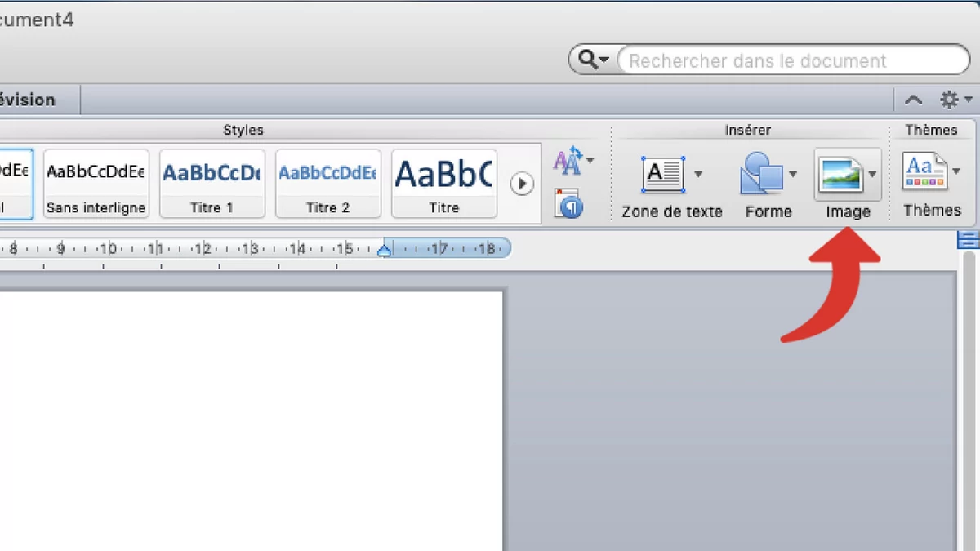Apply the Titre 2 style

(328, 184)
